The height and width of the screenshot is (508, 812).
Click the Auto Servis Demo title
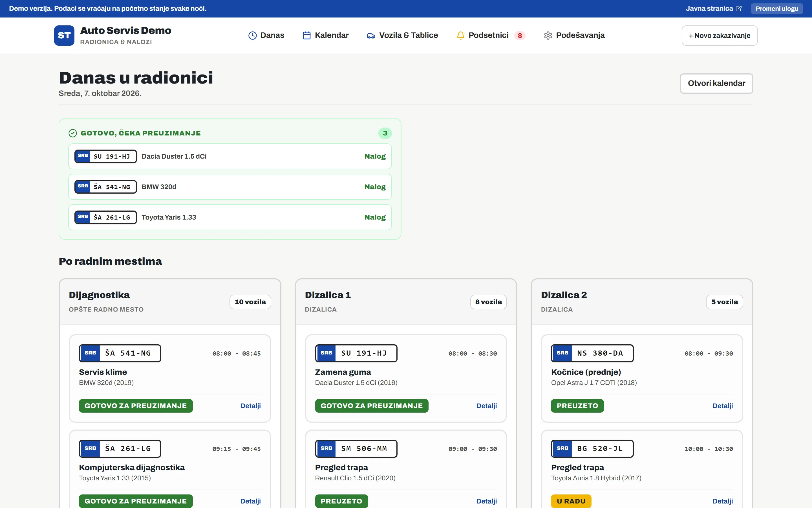click(125, 30)
